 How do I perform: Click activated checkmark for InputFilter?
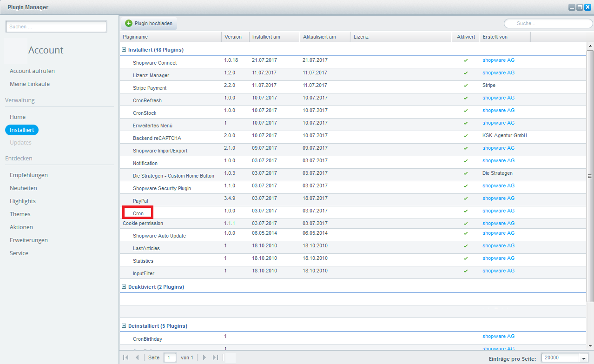pos(466,271)
